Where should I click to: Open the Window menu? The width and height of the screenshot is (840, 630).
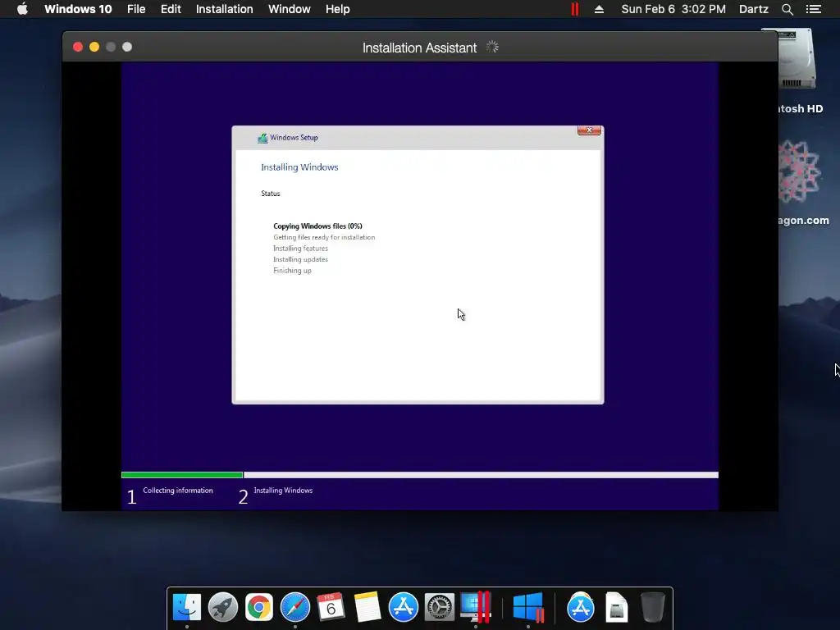click(x=290, y=9)
